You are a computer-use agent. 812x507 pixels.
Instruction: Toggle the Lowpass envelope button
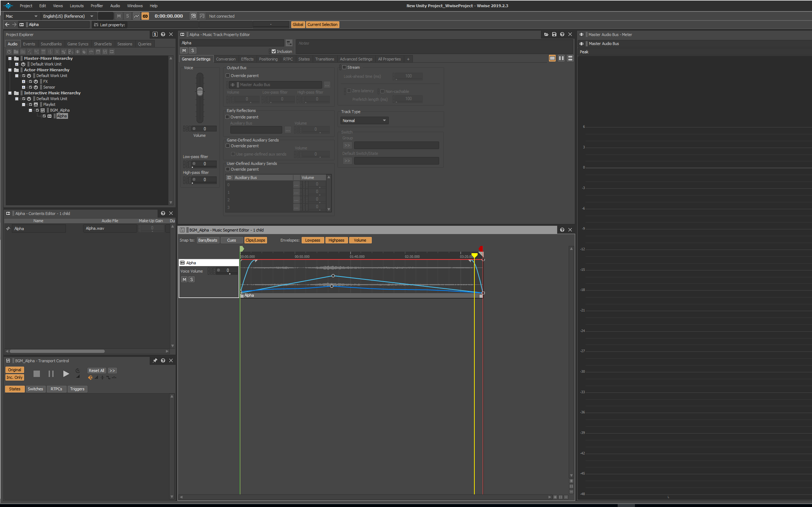pos(312,240)
